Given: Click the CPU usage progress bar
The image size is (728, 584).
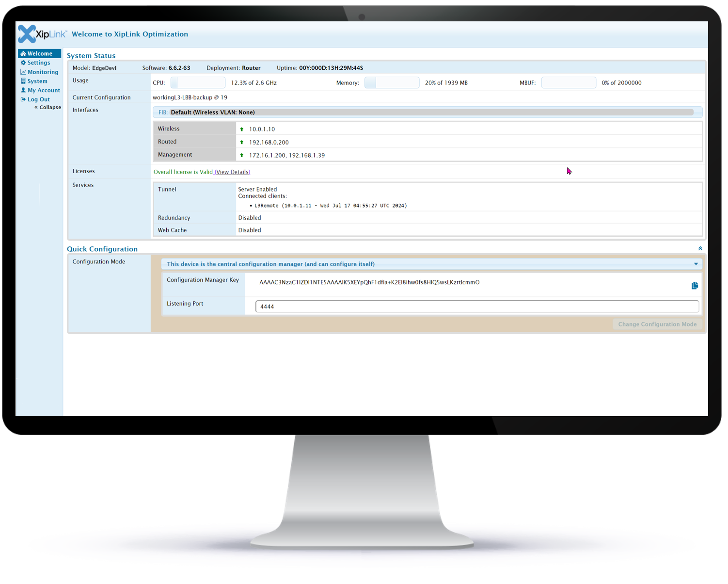Looking at the screenshot, I should pyautogui.click(x=198, y=83).
